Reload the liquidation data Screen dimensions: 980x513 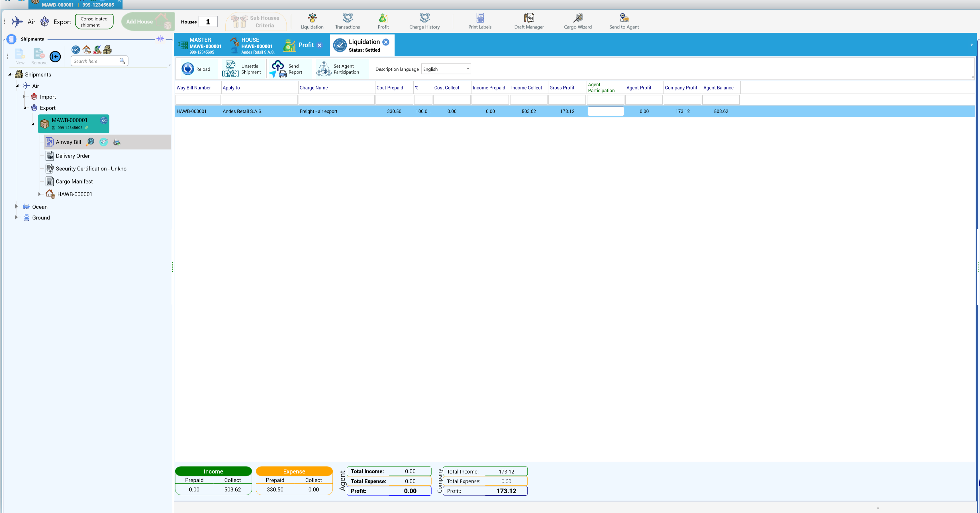[x=196, y=69]
